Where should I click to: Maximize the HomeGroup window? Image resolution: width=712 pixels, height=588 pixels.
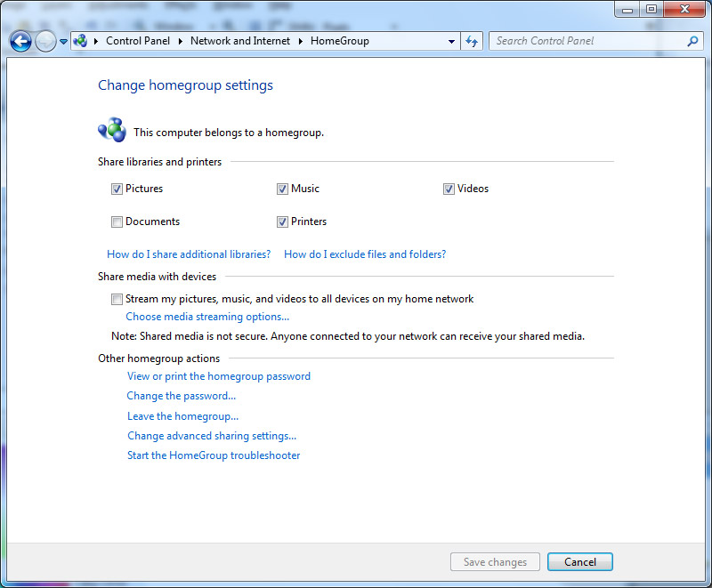click(651, 10)
